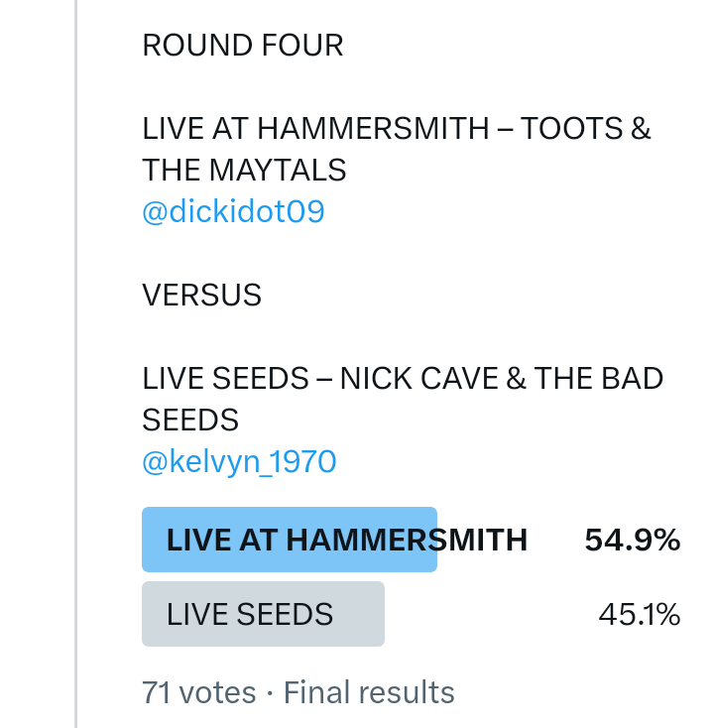Select the bold LIVE AT HAMMERSMITH poll label

tap(346, 540)
